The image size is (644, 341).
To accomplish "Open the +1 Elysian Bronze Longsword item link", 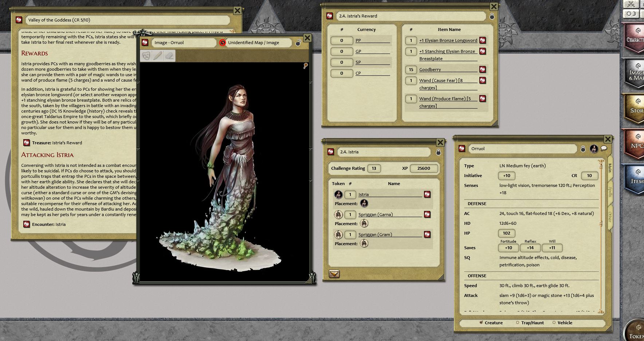I will 448,40.
